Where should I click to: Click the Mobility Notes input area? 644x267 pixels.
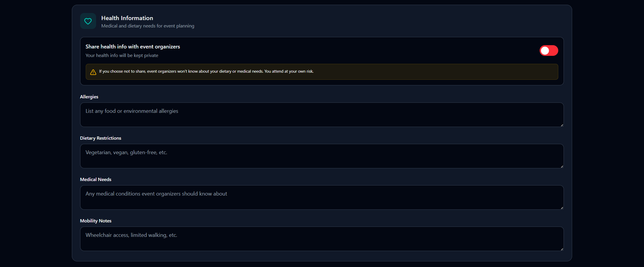tap(321, 239)
